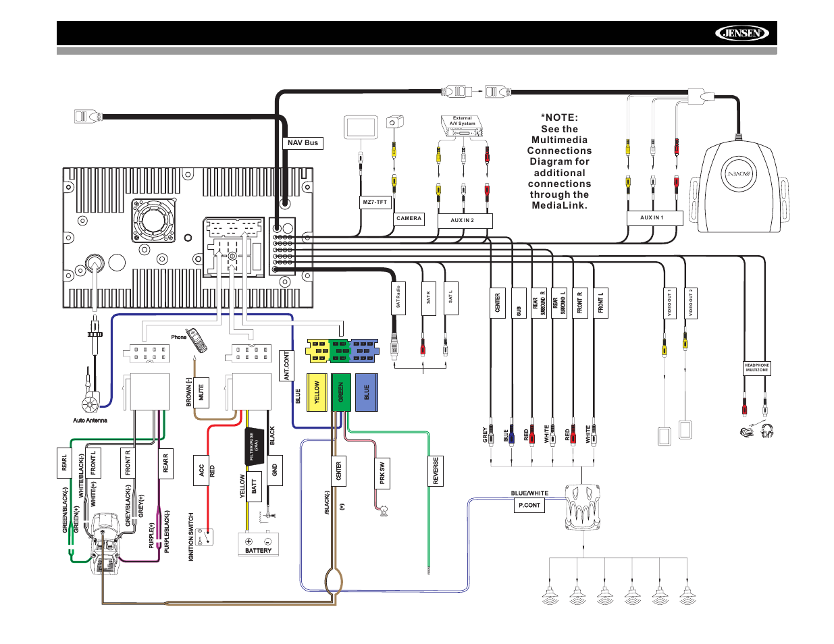Screen dimensions: 834x644
Task: Click the amplifier unit icon
Action: click(582, 508)
